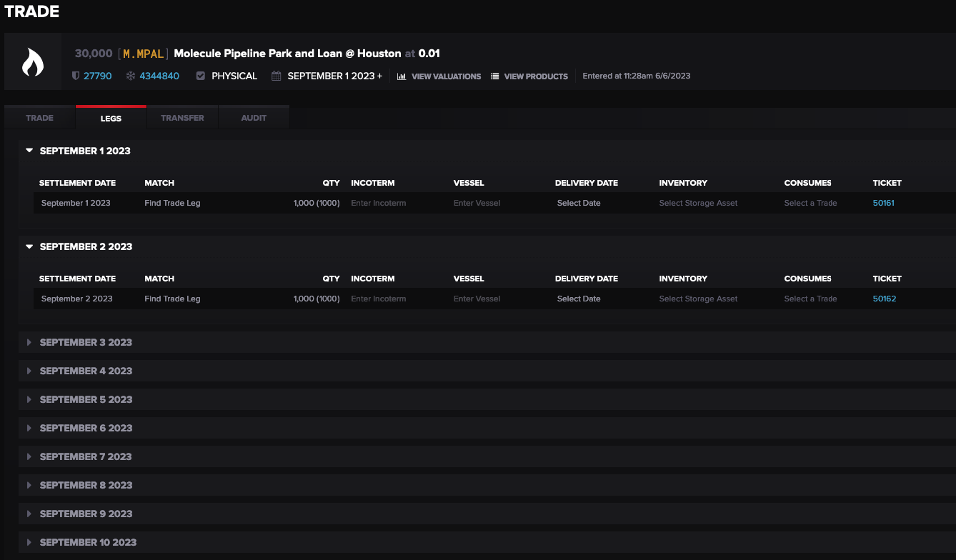Open ticket 50162 link
Screen dimensions: 956x560
click(x=885, y=299)
